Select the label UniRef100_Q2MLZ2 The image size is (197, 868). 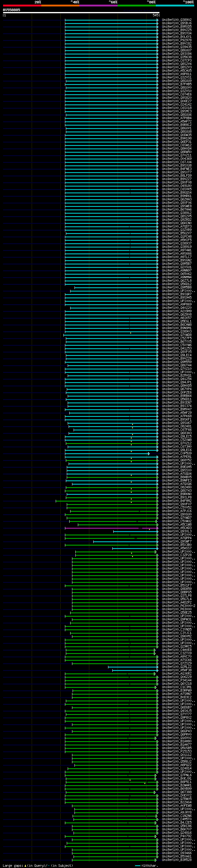(177, 667)
